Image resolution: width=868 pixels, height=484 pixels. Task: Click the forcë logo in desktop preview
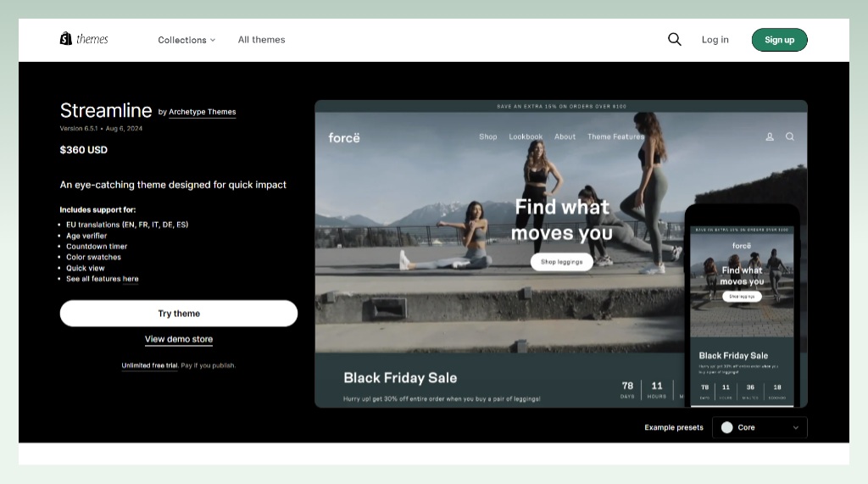pos(344,137)
